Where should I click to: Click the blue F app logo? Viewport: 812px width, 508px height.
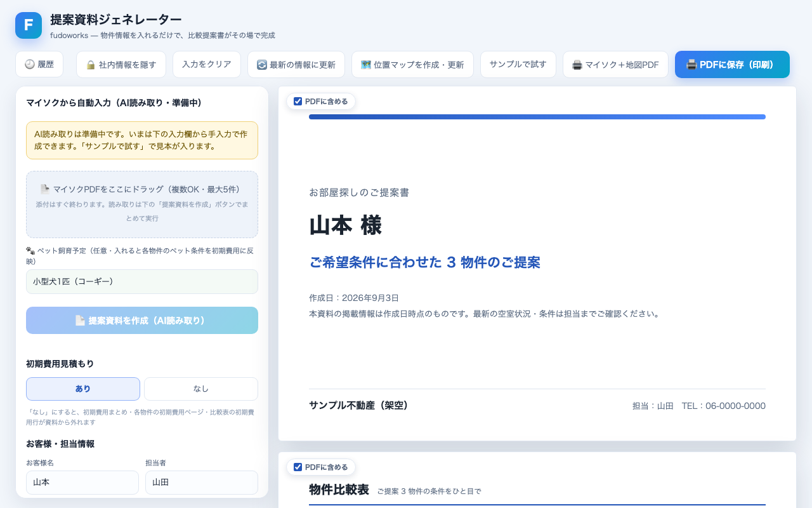[x=29, y=25]
